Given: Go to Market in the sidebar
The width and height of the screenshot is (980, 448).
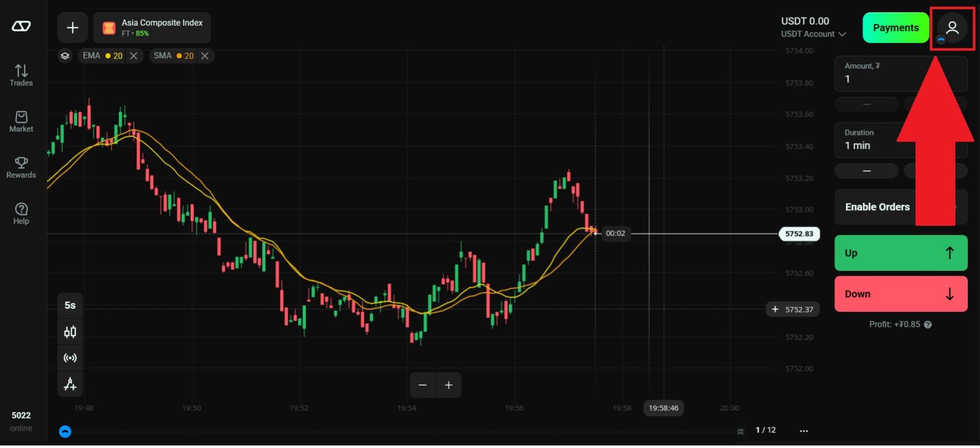Looking at the screenshot, I should click(x=21, y=121).
